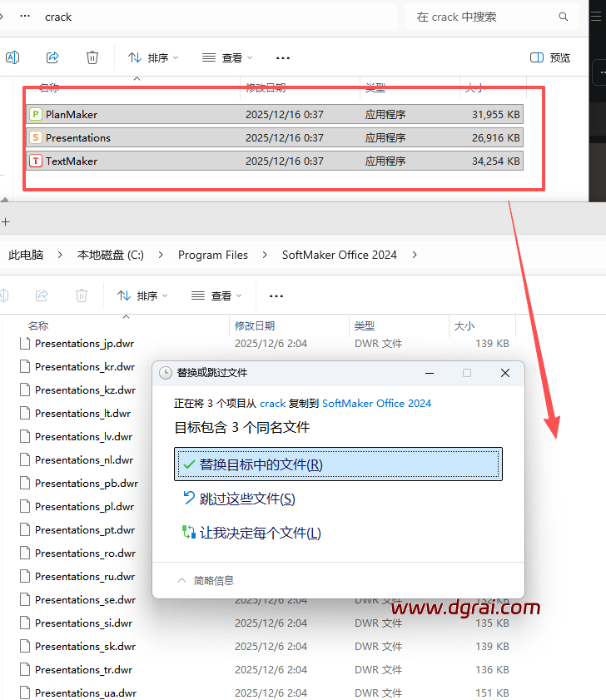Select the Presentations application file
The width and height of the screenshot is (606, 700).
275,137
